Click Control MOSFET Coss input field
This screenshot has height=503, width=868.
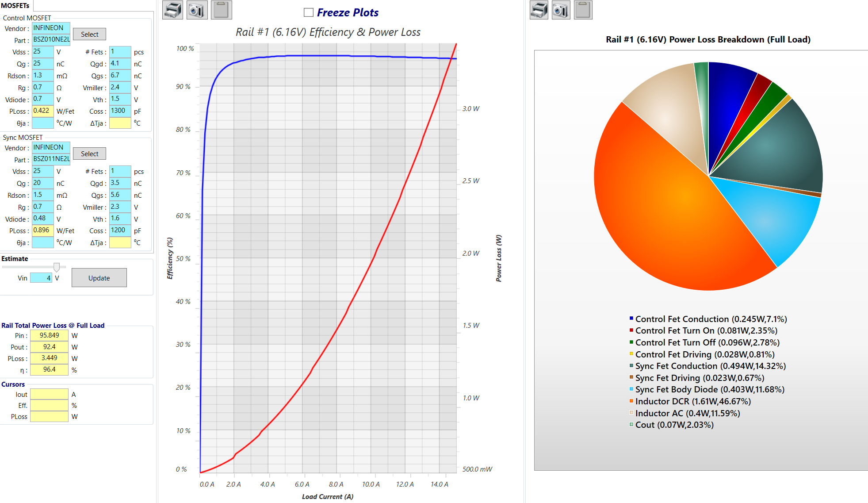click(120, 111)
